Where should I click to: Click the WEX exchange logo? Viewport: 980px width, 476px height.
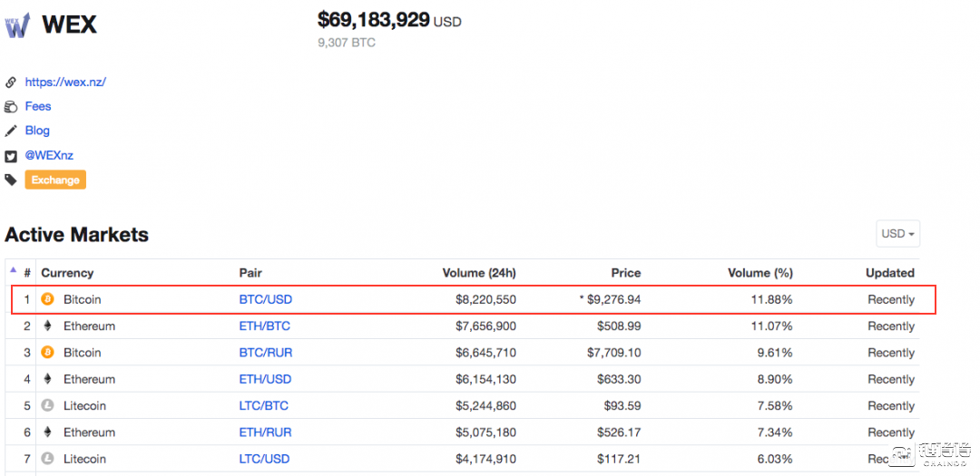coord(17,25)
